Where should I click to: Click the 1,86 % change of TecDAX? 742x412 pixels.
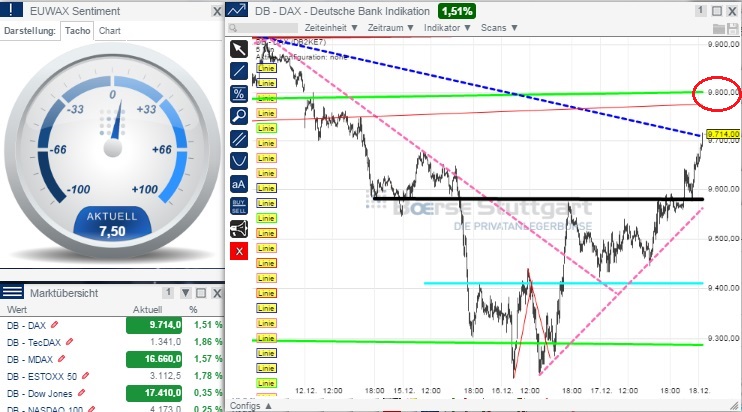point(208,342)
